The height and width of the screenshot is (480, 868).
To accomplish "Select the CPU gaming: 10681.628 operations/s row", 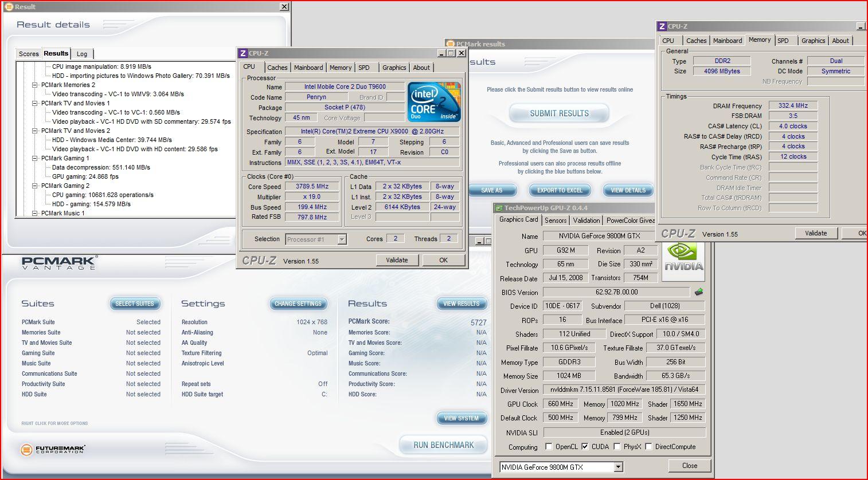I will coord(103,195).
